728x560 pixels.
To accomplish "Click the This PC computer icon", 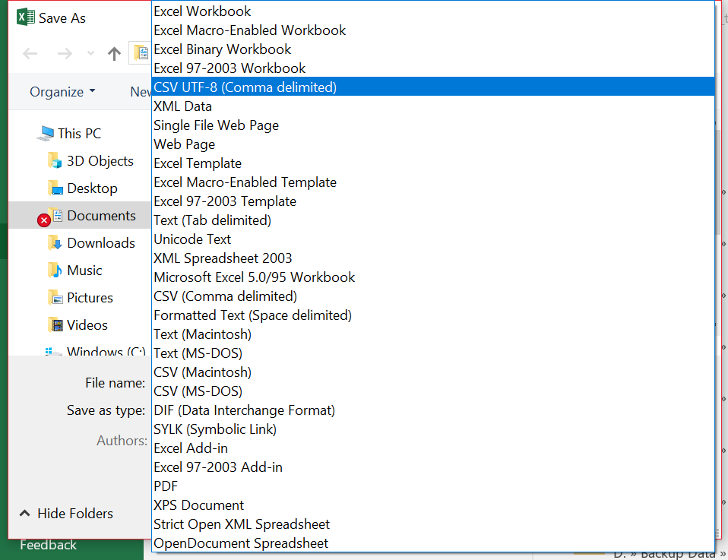I will click(x=46, y=133).
